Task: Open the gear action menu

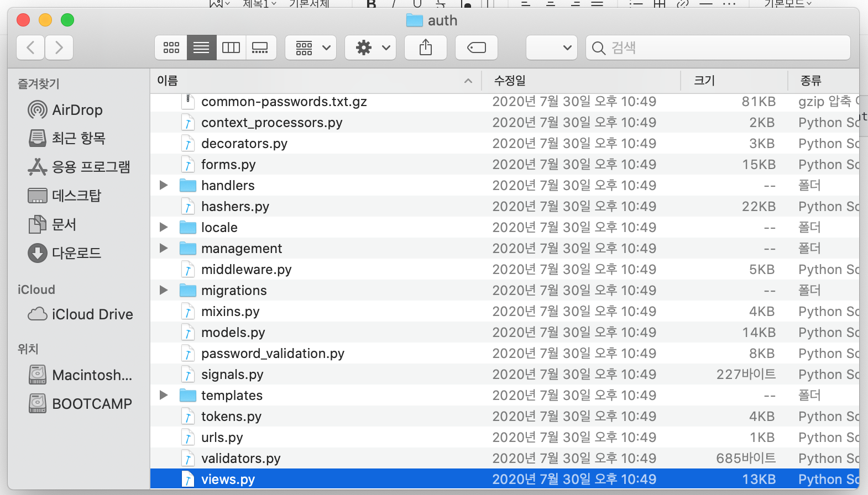Action: [370, 48]
